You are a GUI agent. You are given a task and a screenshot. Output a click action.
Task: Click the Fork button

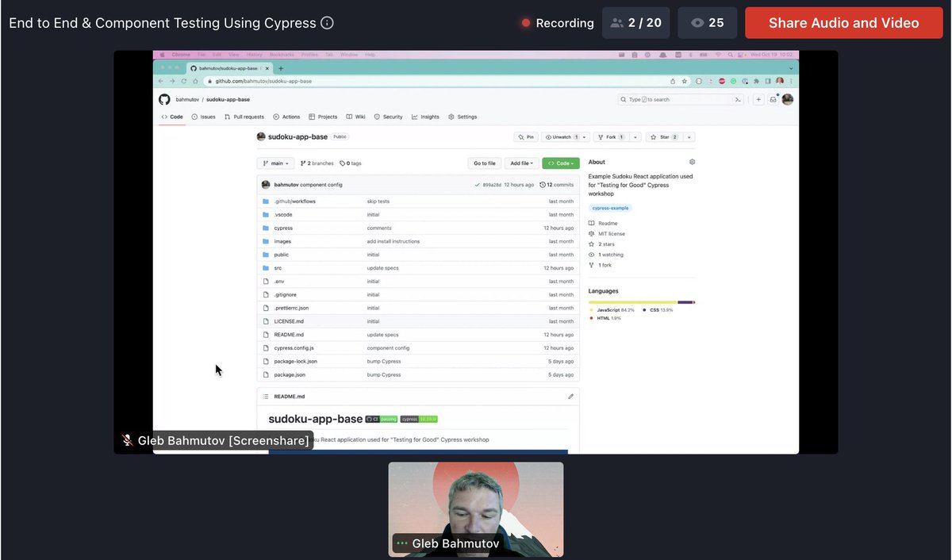click(611, 137)
